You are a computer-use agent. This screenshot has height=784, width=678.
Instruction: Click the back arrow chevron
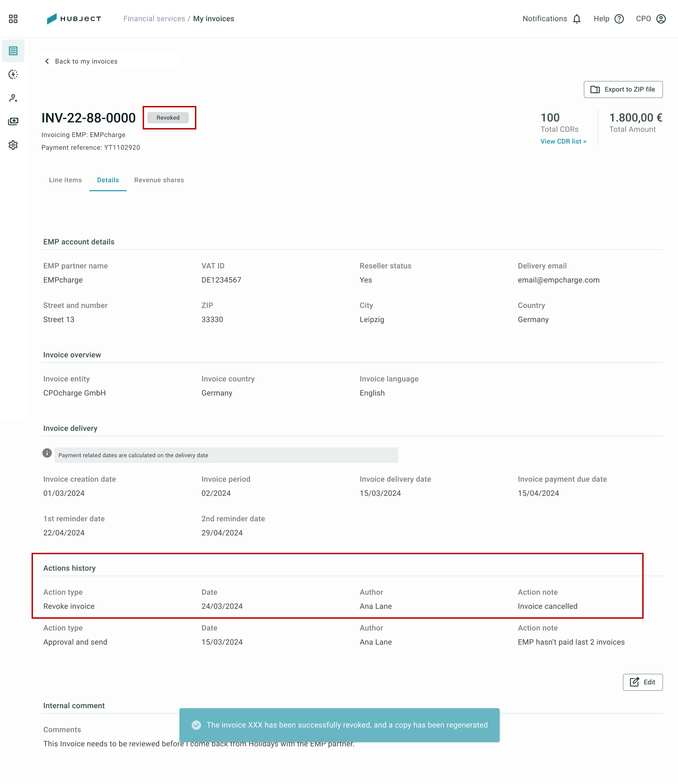47,61
